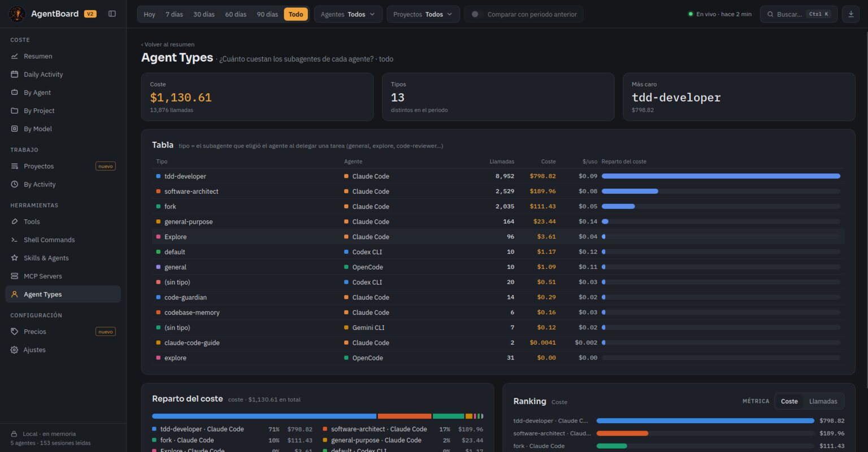The height and width of the screenshot is (452, 868).
Task: Click the Proyectos list icon
Action: click(x=15, y=166)
